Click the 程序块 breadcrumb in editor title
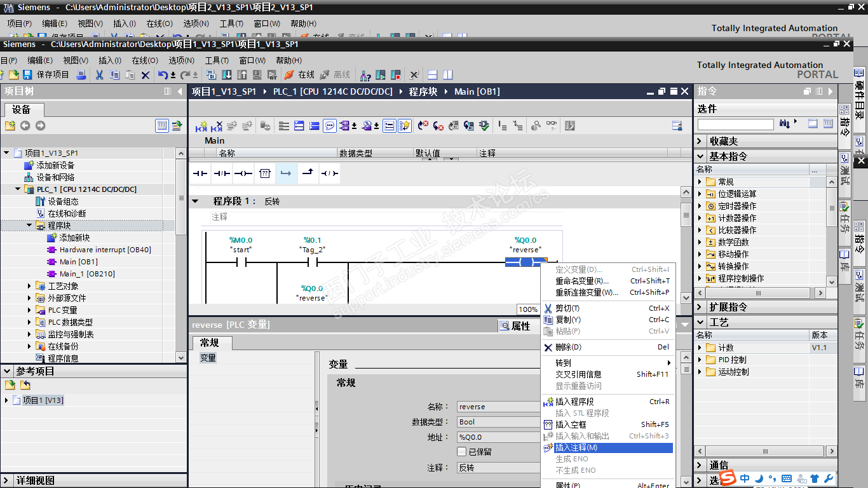This screenshot has height=488, width=868. coord(423,91)
